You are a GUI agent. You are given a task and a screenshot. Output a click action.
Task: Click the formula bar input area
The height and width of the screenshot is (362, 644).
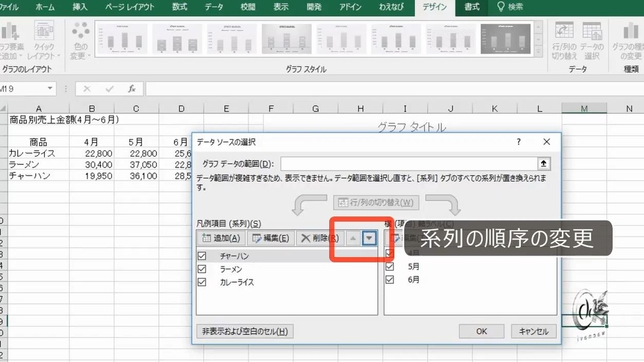click(x=394, y=88)
